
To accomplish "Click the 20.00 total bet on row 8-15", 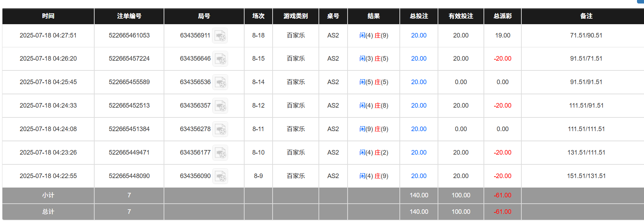I will pos(418,59).
